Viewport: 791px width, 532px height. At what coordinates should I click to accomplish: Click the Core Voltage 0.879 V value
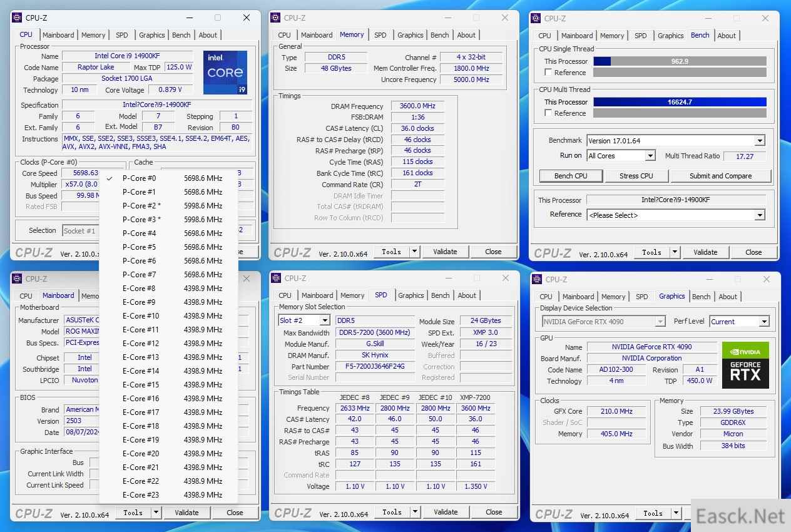point(170,90)
